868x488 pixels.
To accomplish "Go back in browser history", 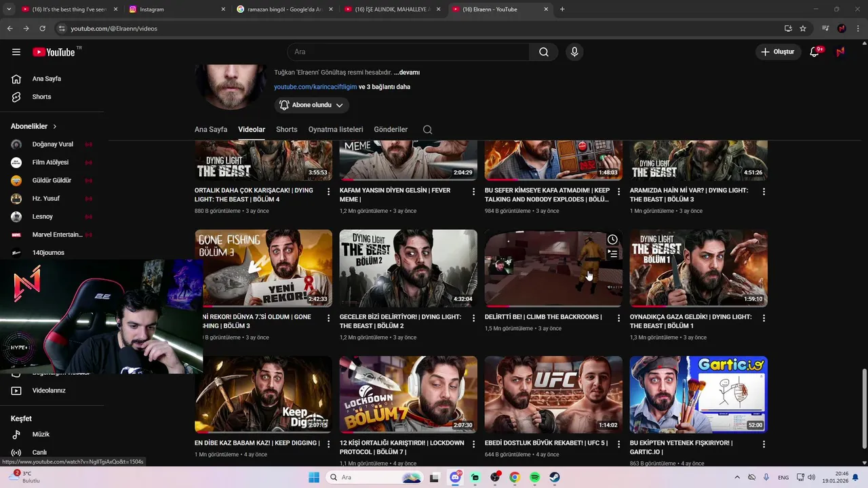I will [9, 28].
